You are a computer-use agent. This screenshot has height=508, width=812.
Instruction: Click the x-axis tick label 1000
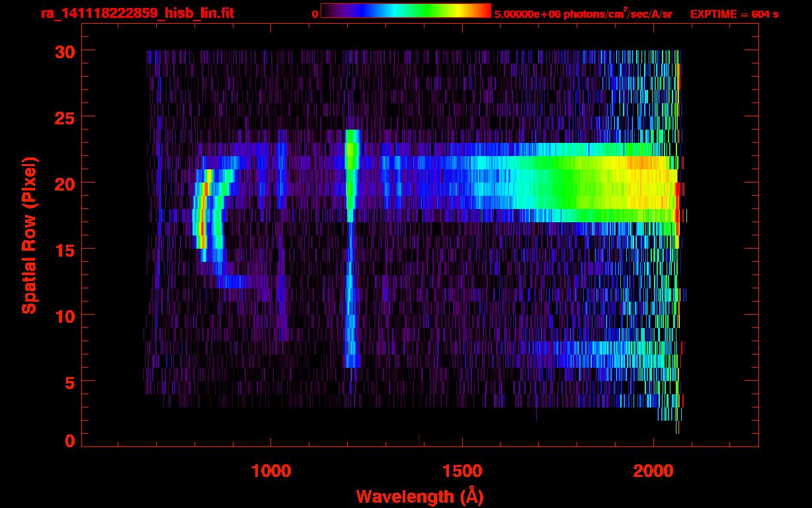pyautogui.click(x=271, y=470)
